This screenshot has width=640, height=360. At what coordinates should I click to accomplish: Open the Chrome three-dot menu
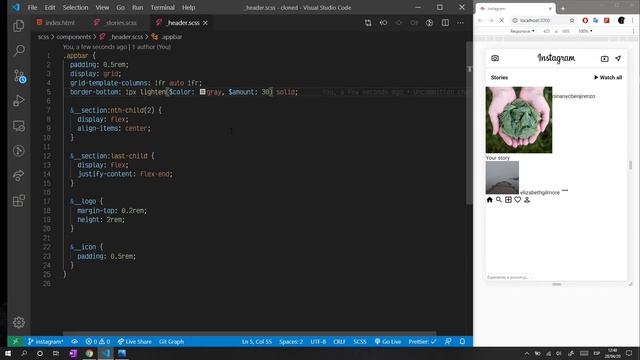(x=633, y=20)
